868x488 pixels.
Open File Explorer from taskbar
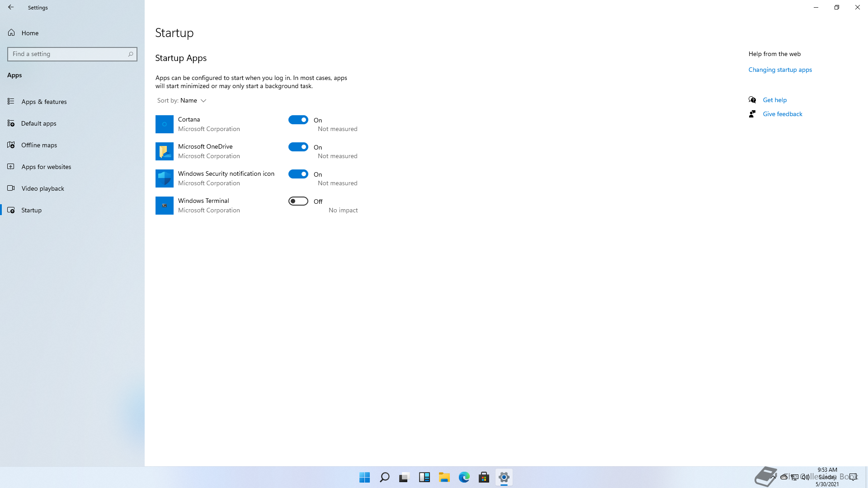click(444, 477)
